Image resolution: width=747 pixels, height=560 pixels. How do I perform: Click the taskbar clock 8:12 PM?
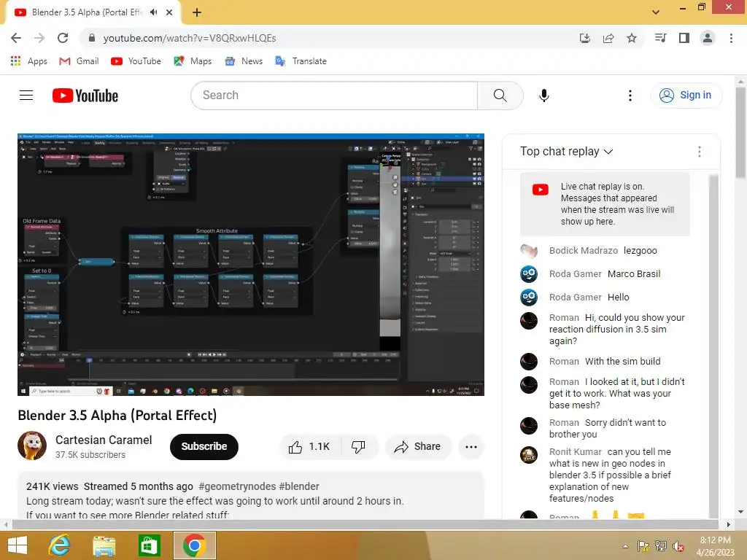click(x=715, y=540)
